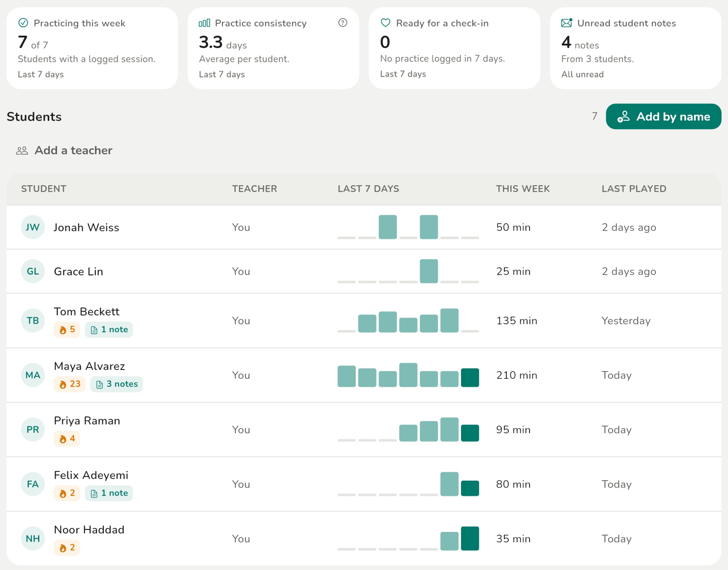Viewport: 728px width, 570px height.
Task: Click the people icon beside Add a teacher
Action: click(22, 151)
